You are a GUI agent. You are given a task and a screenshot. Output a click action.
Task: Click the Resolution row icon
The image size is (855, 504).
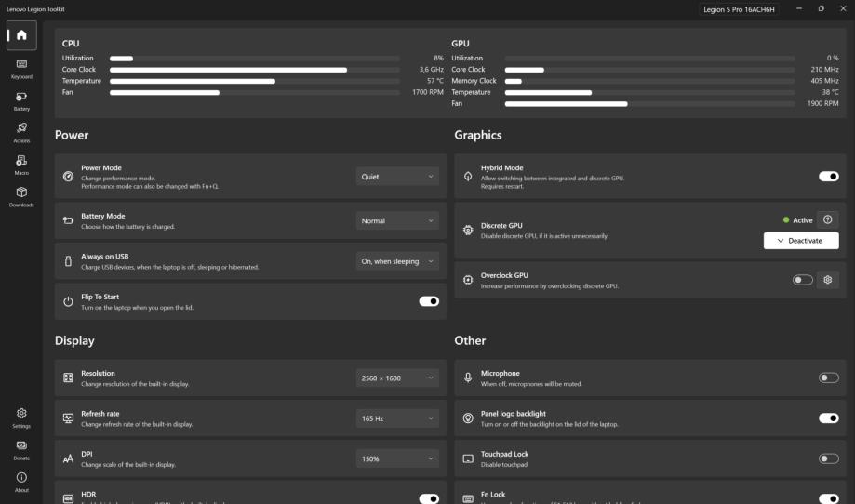pos(68,378)
